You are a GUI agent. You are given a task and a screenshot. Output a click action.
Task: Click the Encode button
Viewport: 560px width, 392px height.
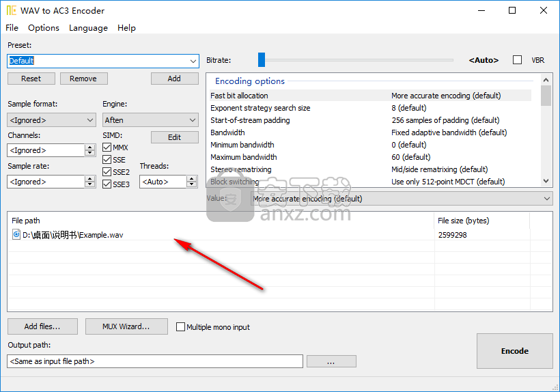(x=515, y=351)
